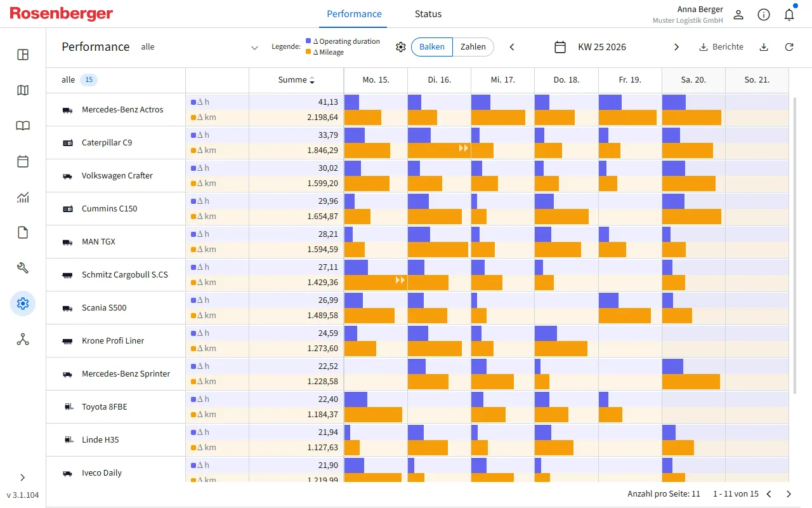Viewport: 812px width, 508px height.
Task: Open legend settings gear icon
Action: tap(400, 47)
